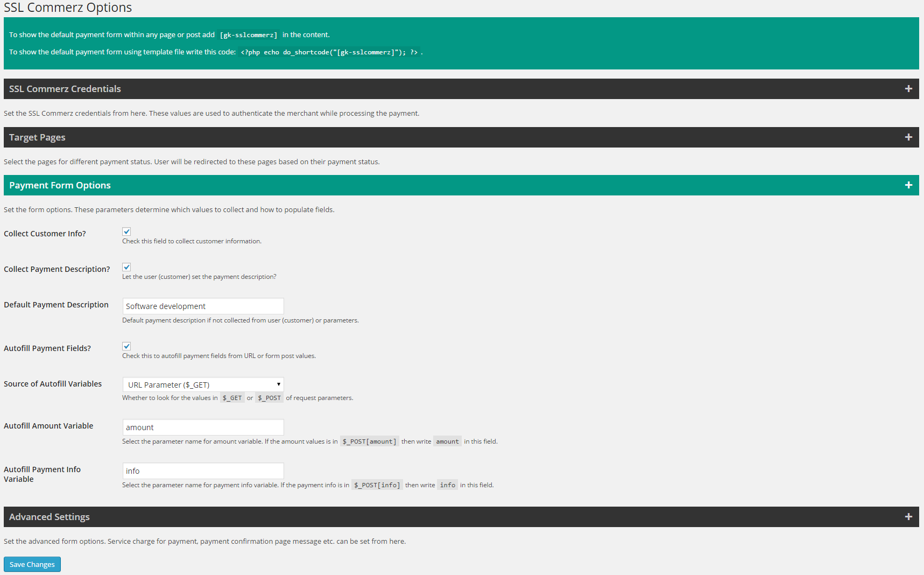This screenshot has height=575, width=924.
Task: Toggle Collect Payment Description checkbox
Action: coord(126,267)
